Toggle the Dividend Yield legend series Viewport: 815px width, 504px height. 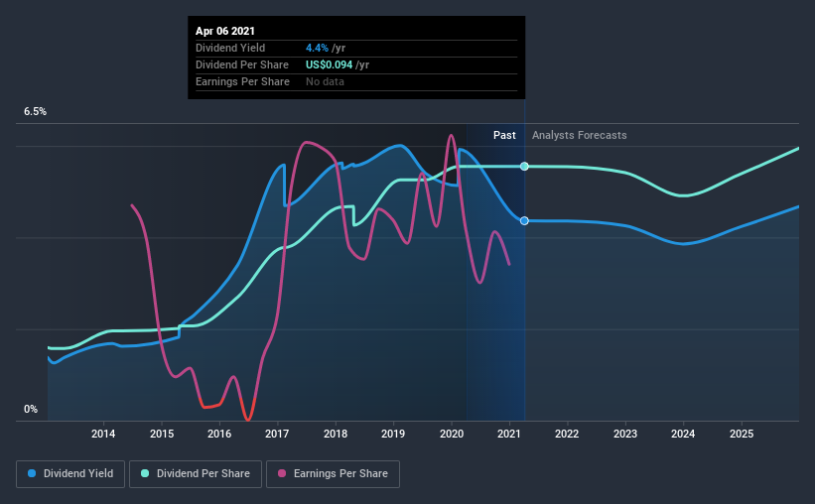click(70, 474)
